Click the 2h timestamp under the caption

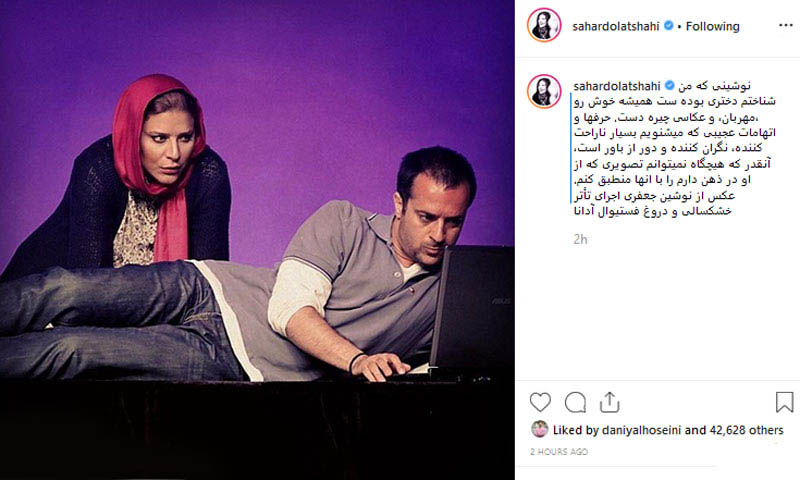[580, 239]
